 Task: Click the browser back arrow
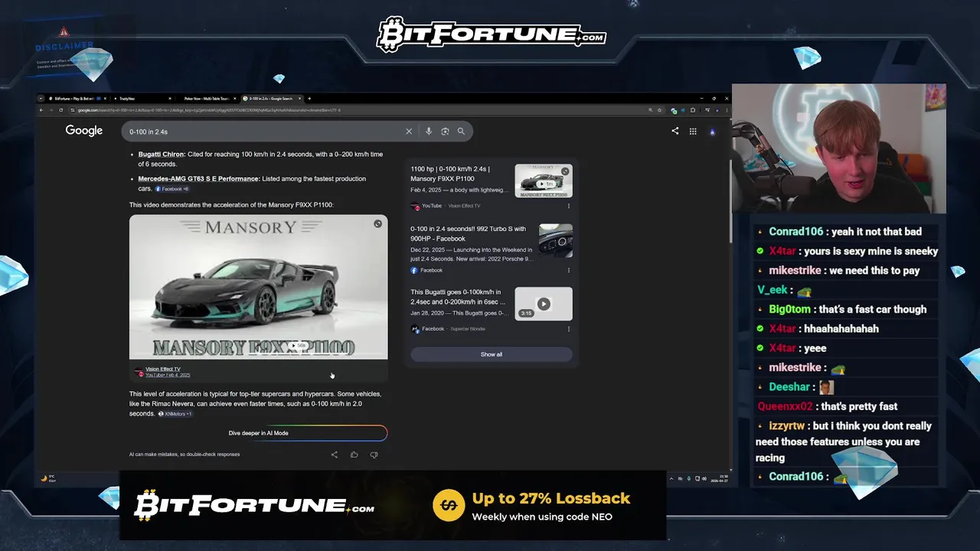tap(42, 110)
